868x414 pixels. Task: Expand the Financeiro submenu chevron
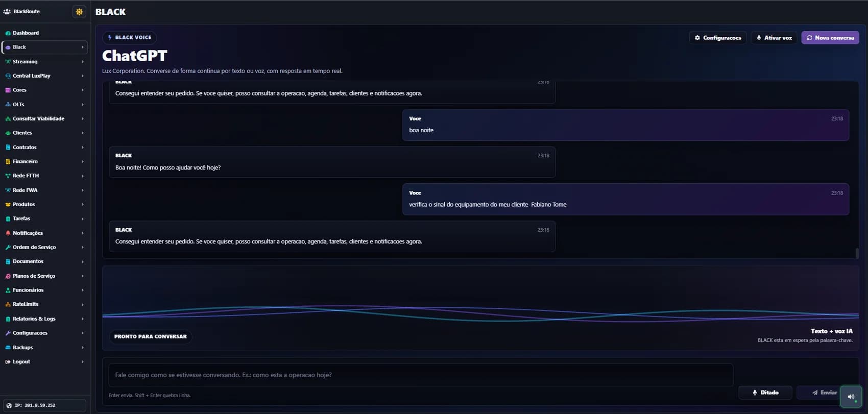tap(82, 162)
